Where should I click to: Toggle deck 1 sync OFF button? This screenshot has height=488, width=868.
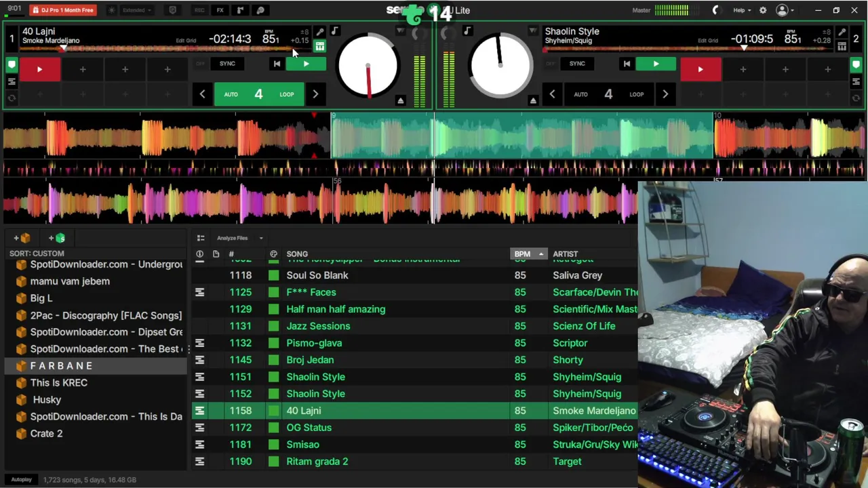coord(200,64)
